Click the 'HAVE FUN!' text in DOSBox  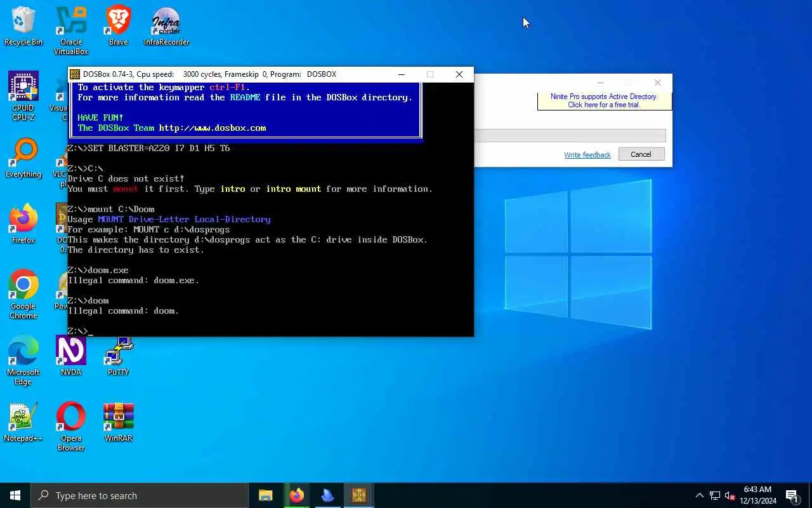pos(100,117)
